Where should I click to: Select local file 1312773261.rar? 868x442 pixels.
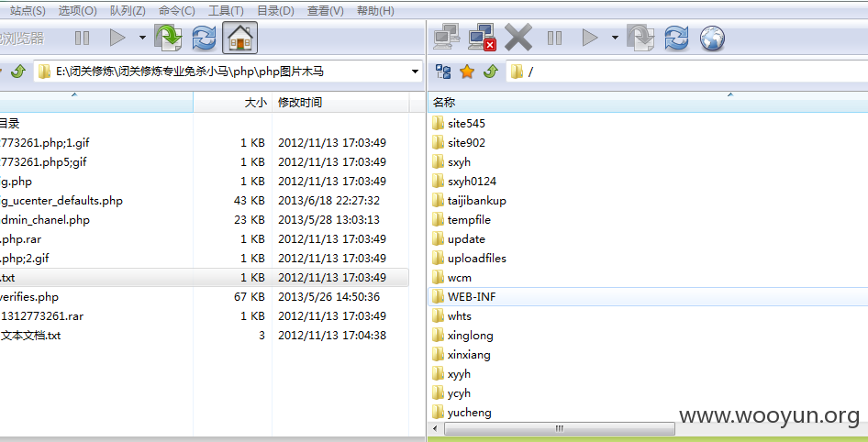[205, 315]
